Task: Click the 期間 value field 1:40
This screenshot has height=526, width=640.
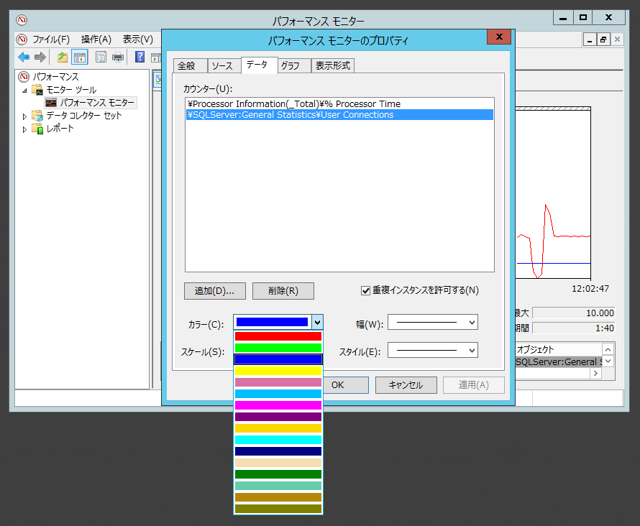Action: 573,328
